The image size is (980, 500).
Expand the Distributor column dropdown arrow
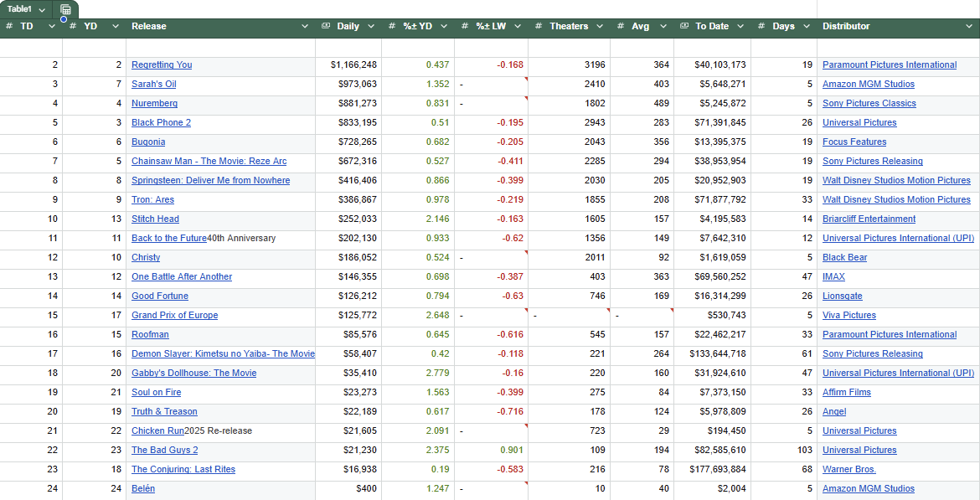pyautogui.click(x=970, y=27)
